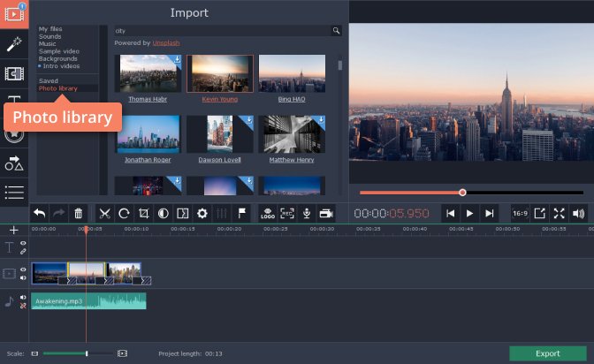Play the preview video
The height and width of the screenshot is (364, 594).
[469, 214]
